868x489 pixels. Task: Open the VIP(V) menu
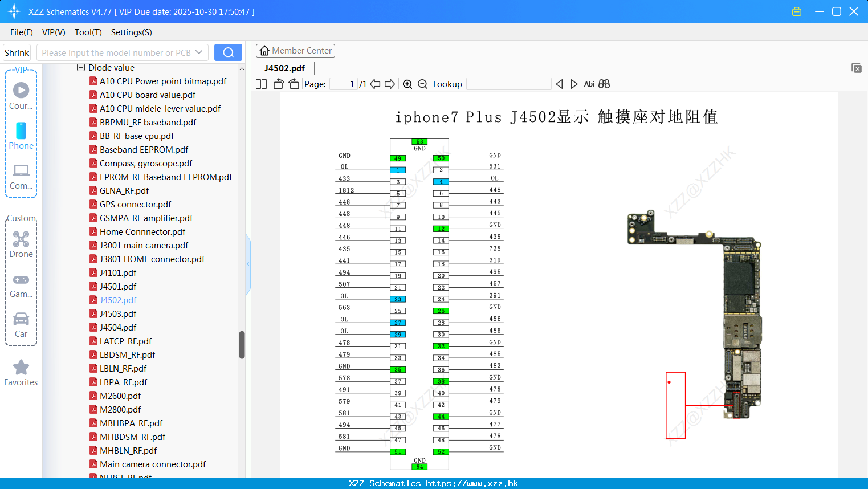pyautogui.click(x=54, y=32)
